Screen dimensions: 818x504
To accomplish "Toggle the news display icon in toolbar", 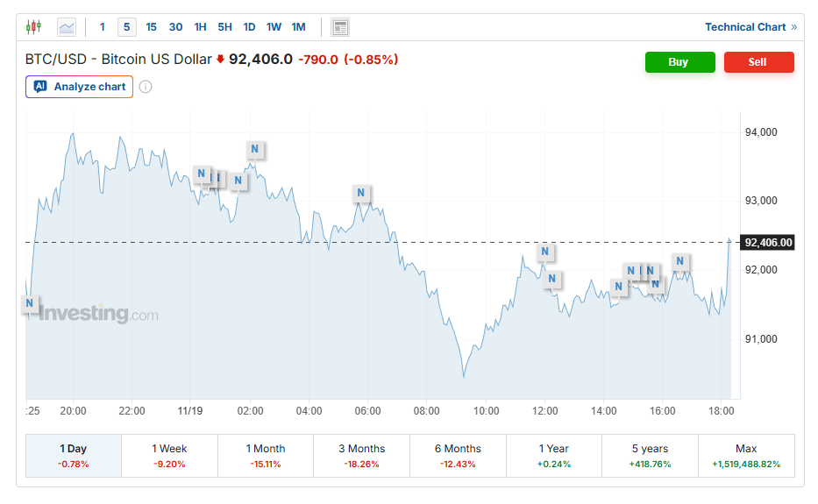I will (x=340, y=27).
